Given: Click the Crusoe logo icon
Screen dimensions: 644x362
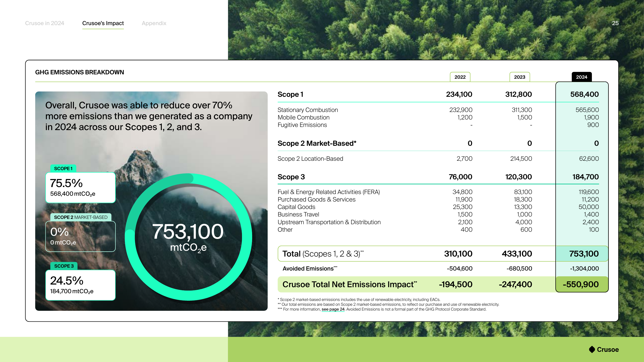Looking at the screenshot, I should point(592,349).
